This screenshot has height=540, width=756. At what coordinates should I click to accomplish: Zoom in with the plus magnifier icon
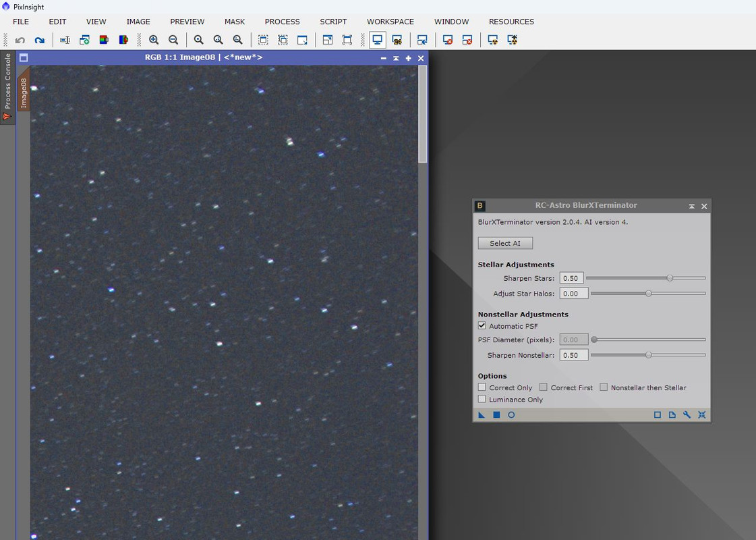click(x=154, y=40)
